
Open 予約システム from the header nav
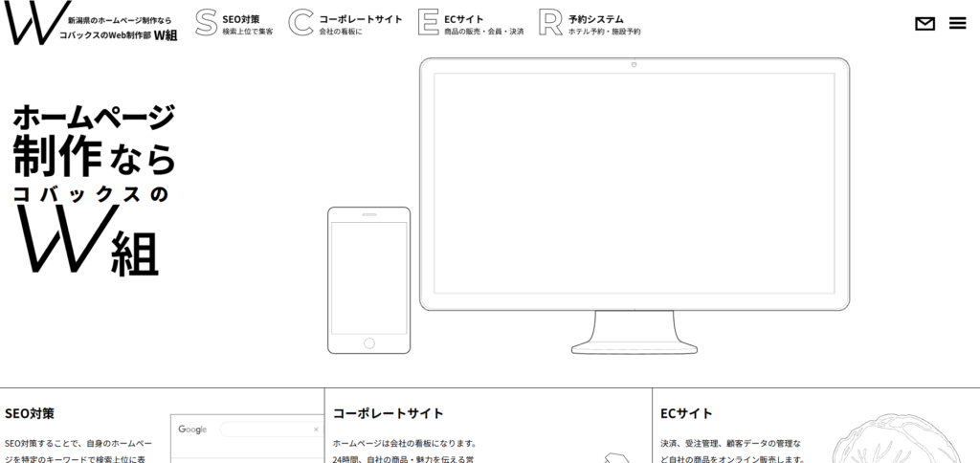[595, 18]
